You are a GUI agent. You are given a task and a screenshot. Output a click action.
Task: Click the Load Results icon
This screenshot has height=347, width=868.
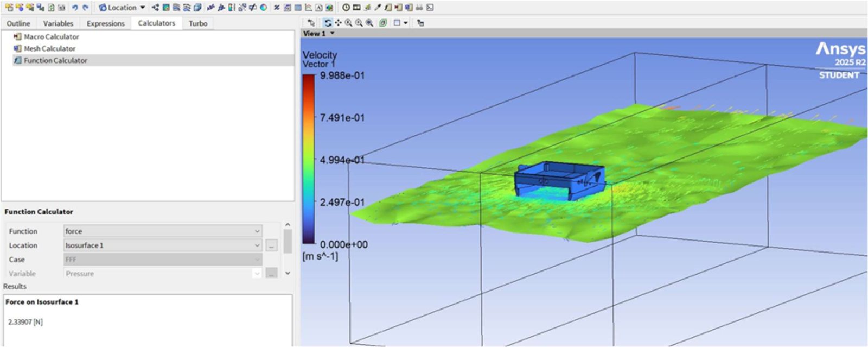9,8
